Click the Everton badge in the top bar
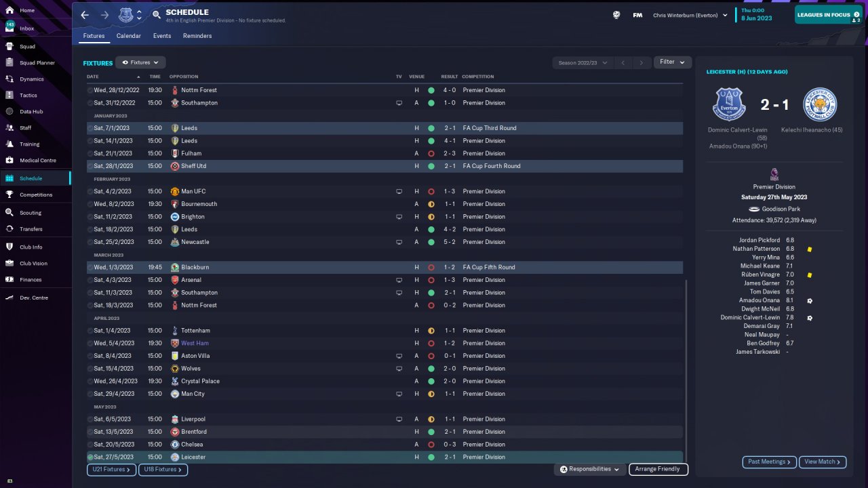This screenshot has width=868, height=488. click(125, 15)
